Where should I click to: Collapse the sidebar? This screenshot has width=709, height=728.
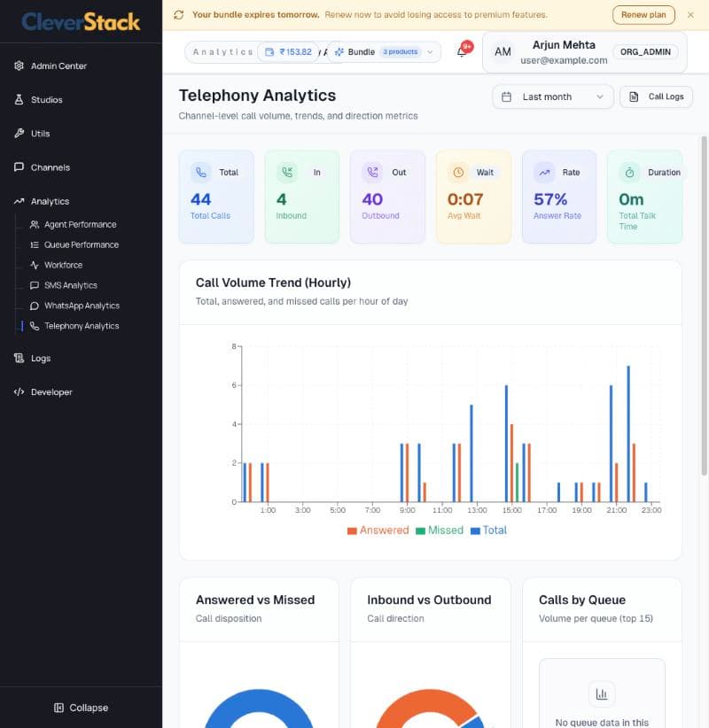point(81,708)
